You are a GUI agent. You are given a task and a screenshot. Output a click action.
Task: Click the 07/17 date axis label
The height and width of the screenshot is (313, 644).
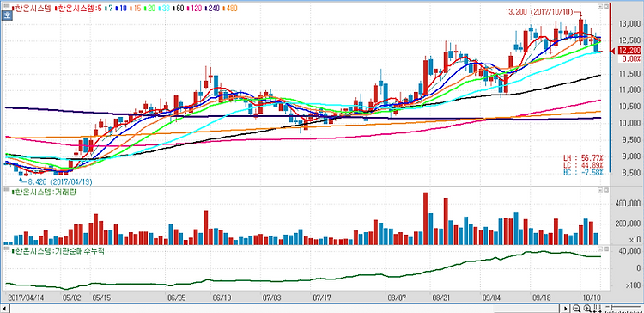[321, 297]
